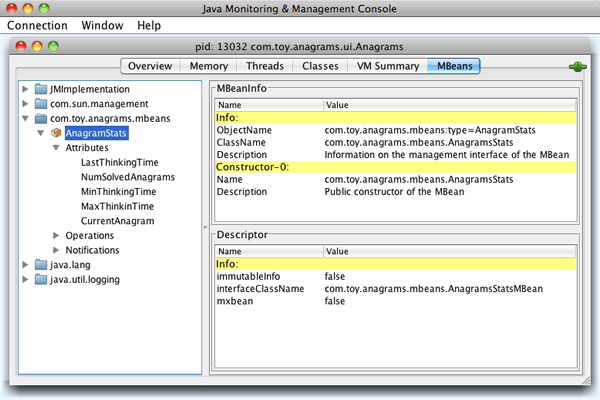Click the green connection status icon
The height and width of the screenshot is (400, 600).
click(576, 67)
